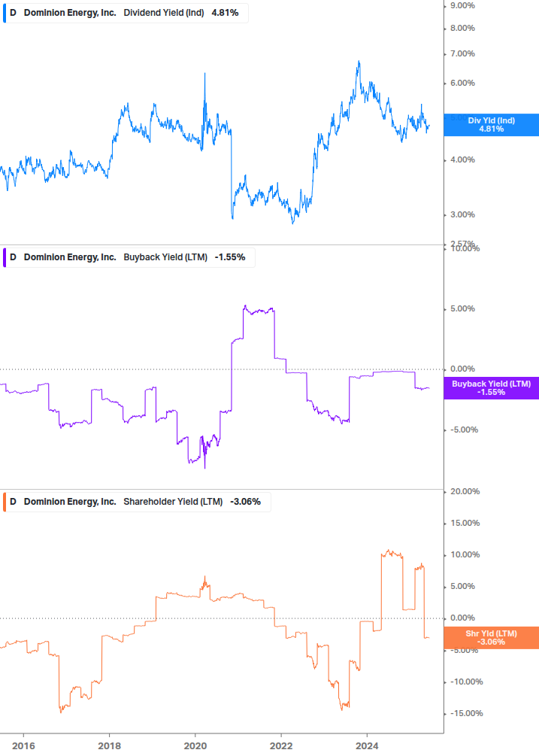The width and height of the screenshot is (539, 756).
Task: Click the orange Shr Yld -3.06% axis tag
Action: (x=492, y=638)
